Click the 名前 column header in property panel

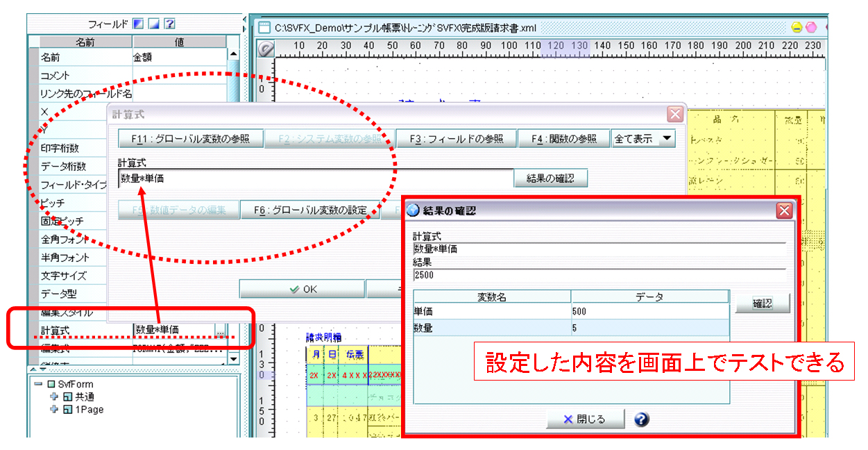coord(85,42)
